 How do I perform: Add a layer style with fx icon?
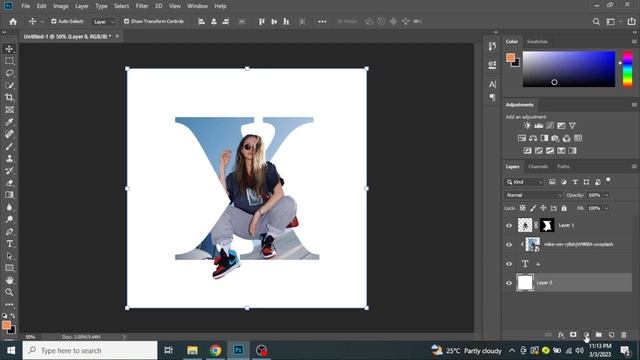point(561,335)
